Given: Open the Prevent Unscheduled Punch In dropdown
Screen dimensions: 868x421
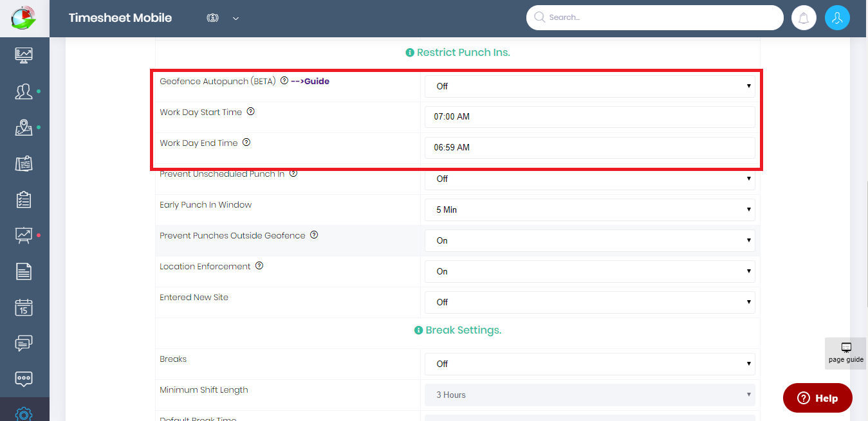Looking at the screenshot, I should 589,179.
